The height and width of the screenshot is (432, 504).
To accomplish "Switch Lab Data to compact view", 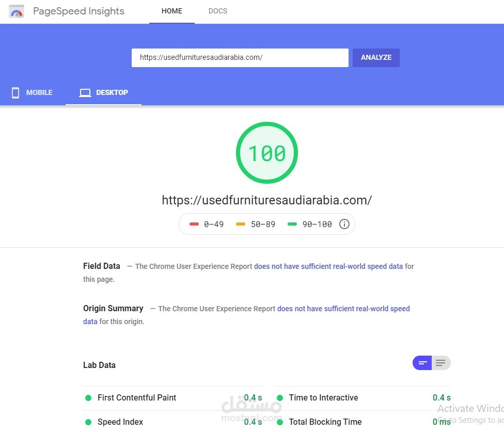I will (422, 363).
